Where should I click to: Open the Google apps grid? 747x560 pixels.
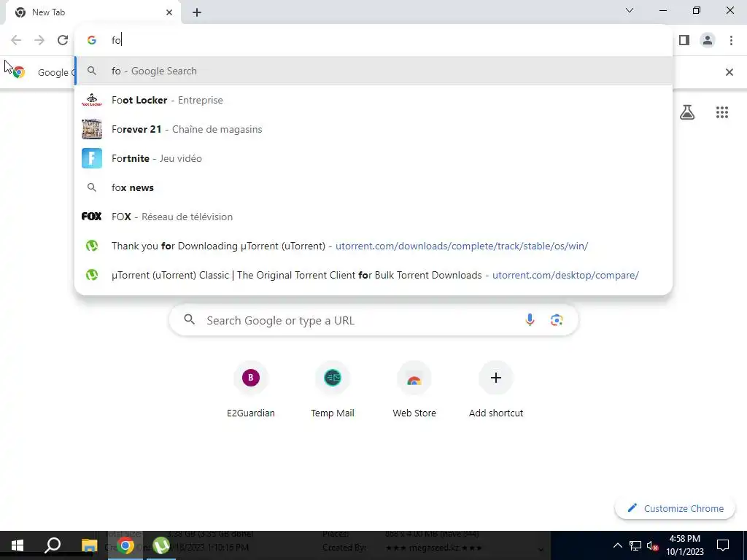click(x=721, y=112)
